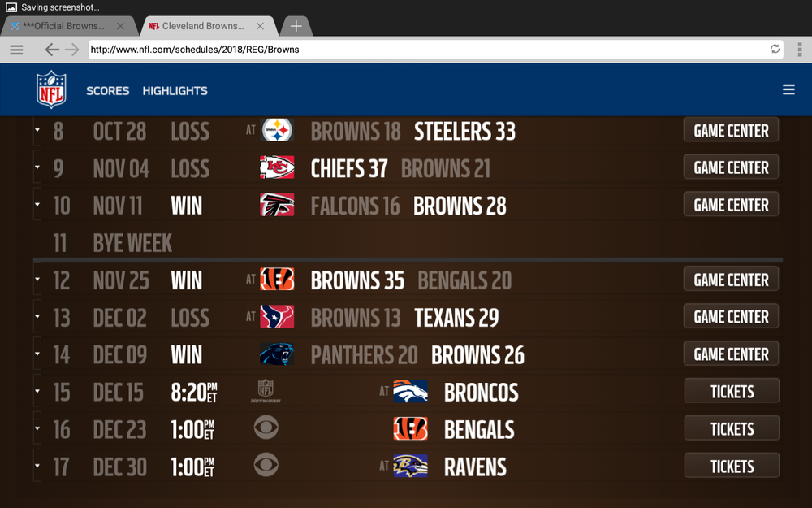Switch to the Official Browns tab
This screenshot has height=508, width=812.
pos(63,26)
